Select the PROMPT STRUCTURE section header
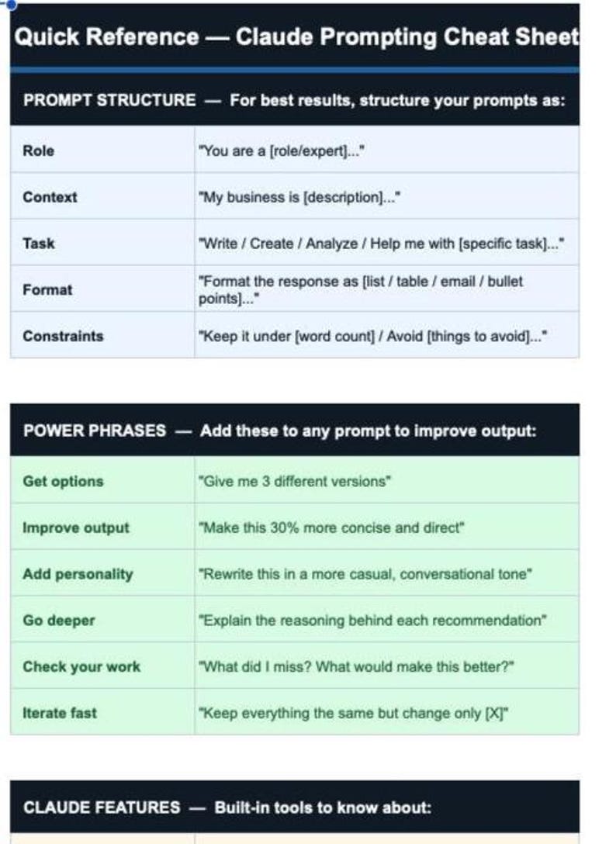This screenshot has width=616, height=844. coord(295,100)
